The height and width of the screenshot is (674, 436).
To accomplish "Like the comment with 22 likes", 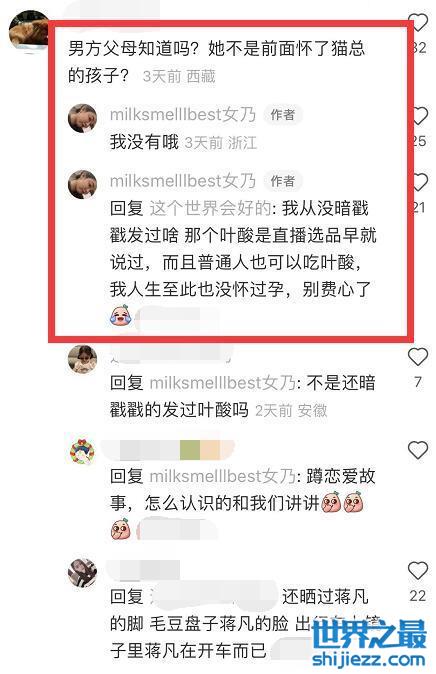I will click(418, 571).
